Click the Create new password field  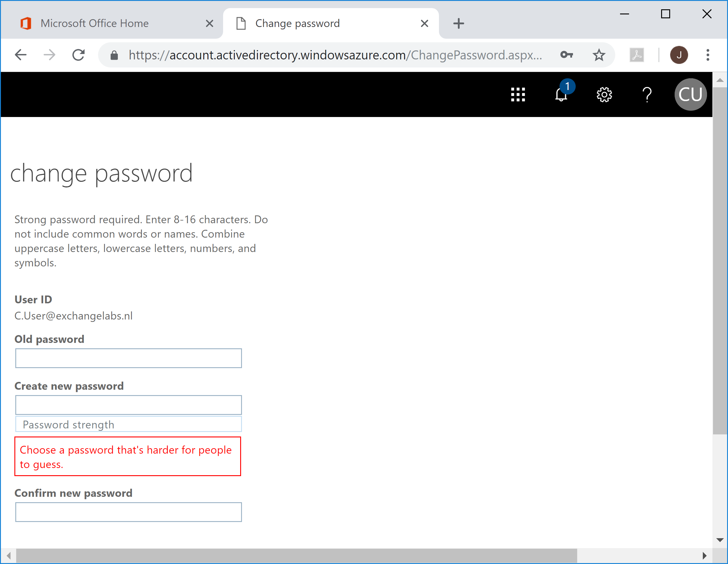click(x=128, y=405)
